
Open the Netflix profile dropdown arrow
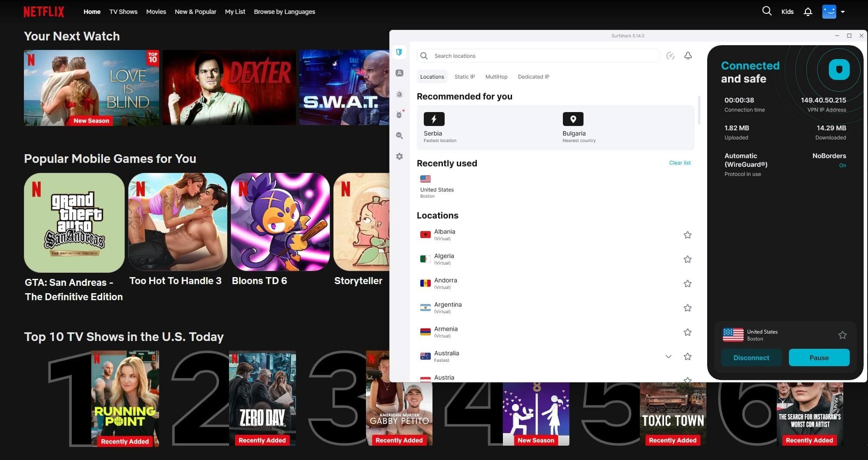click(x=842, y=11)
